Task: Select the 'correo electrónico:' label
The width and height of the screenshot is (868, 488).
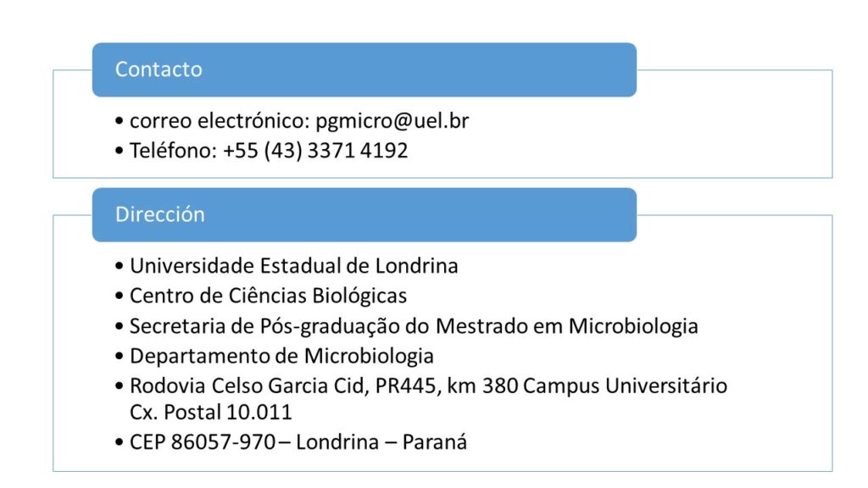Action: (220, 121)
